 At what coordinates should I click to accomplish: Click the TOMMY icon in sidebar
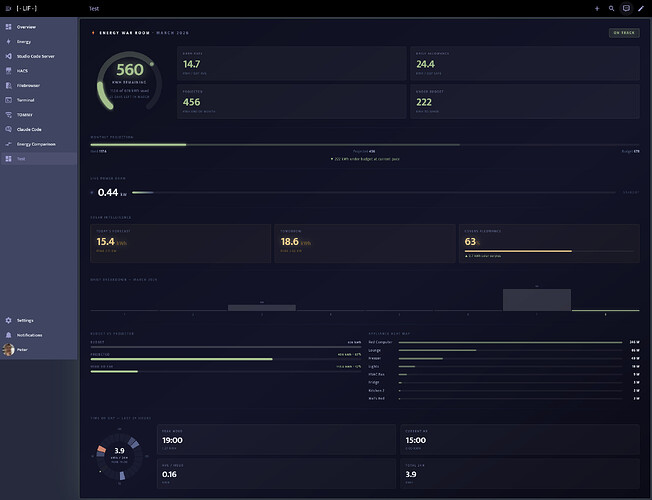coord(8,115)
